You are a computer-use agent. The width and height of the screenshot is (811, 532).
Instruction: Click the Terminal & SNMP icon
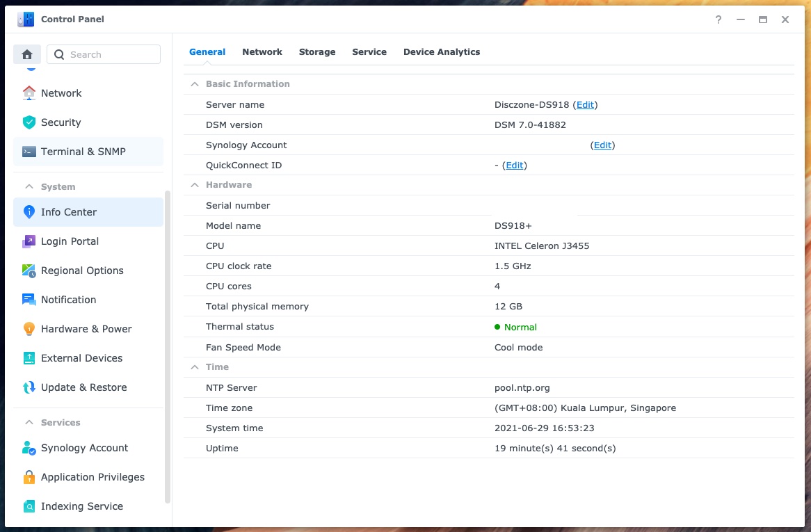(29, 152)
